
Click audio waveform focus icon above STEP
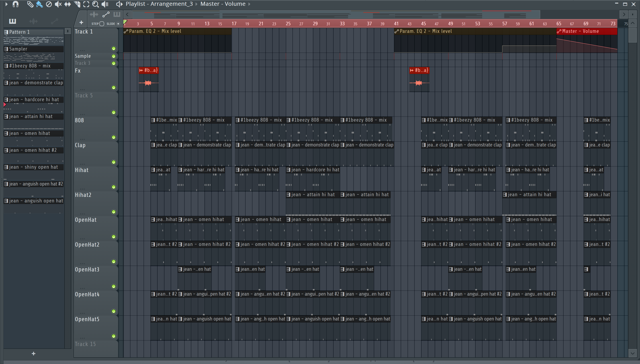click(94, 14)
